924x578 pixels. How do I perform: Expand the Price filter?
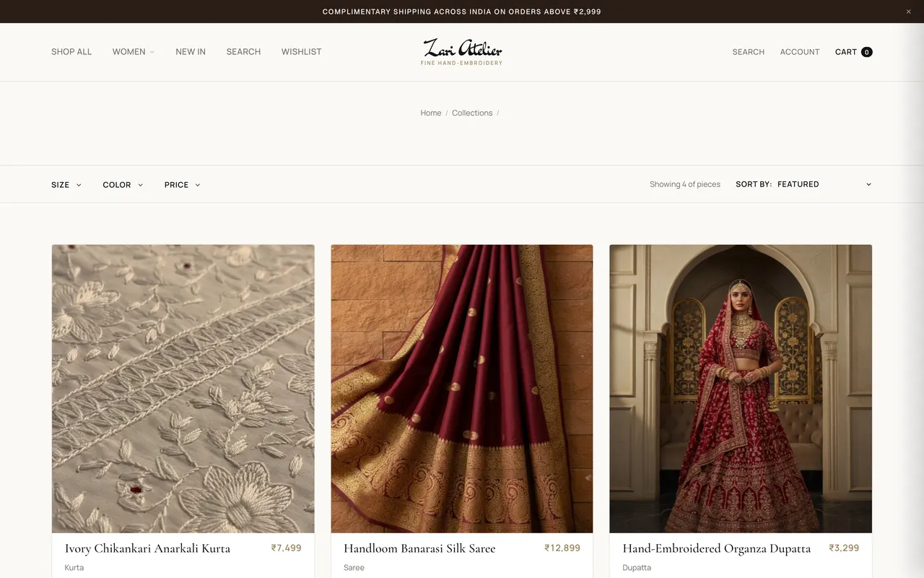pyautogui.click(x=182, y=185)
